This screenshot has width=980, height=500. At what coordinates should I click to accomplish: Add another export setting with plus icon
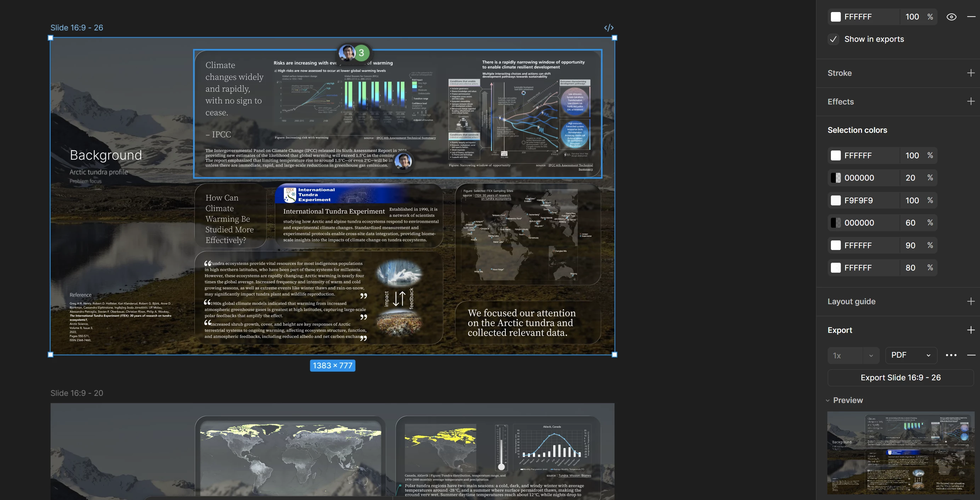coord(971,330)
